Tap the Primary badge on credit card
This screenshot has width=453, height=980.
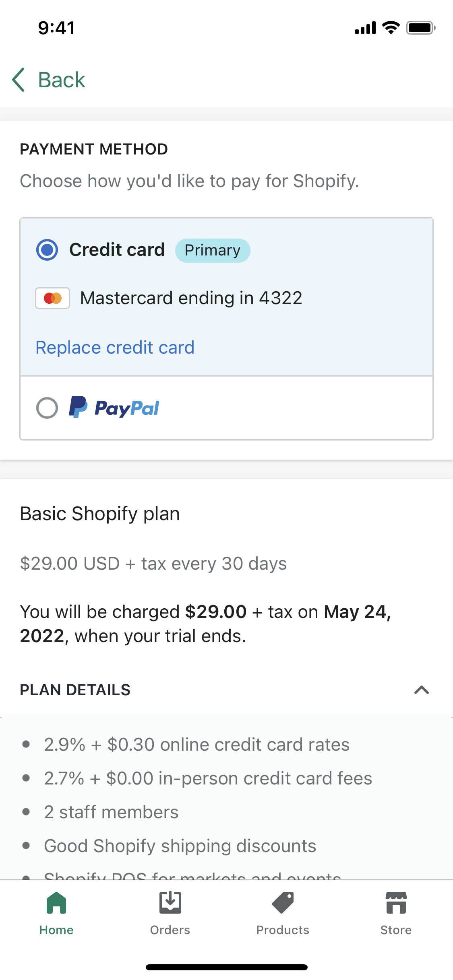coord(213,250)
